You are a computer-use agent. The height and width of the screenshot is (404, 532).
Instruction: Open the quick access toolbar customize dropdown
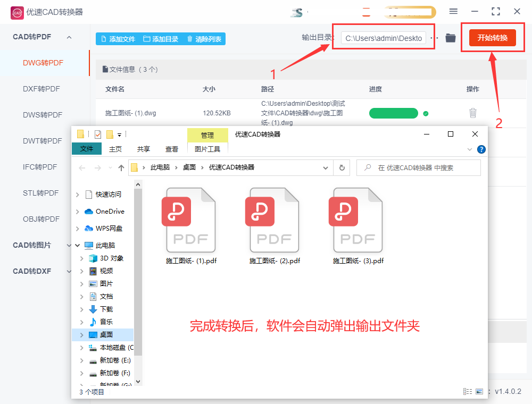tap(119, 135)
